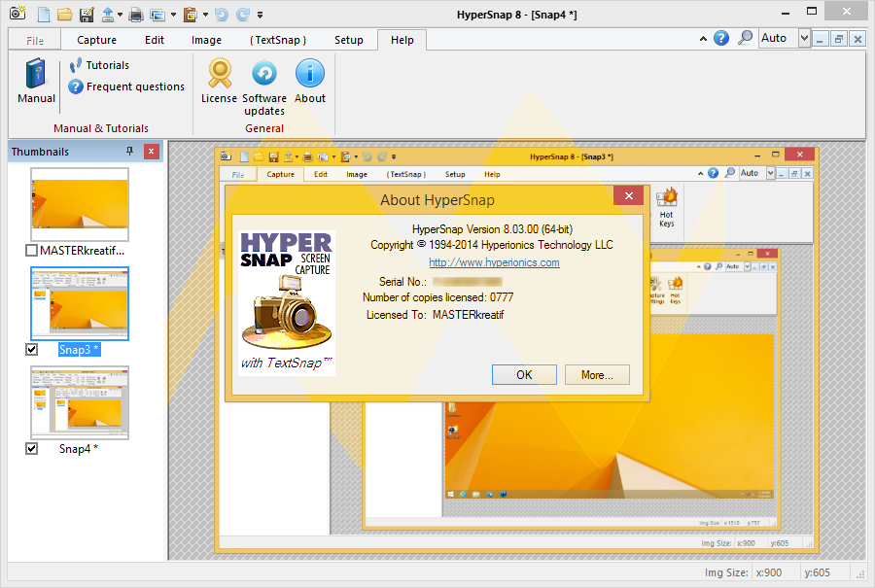875x588 pixels.
Task: Click the stacked images icon in the quick toolbar
Action: [x=157, y=15]
